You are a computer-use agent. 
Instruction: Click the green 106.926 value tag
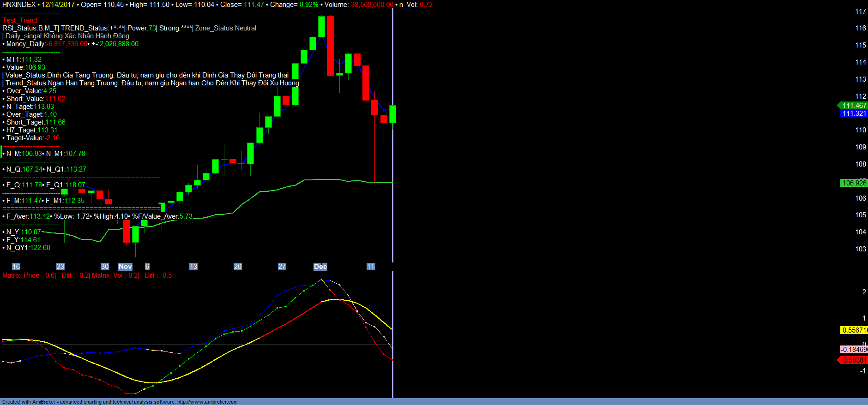click(x=854, y=183)
